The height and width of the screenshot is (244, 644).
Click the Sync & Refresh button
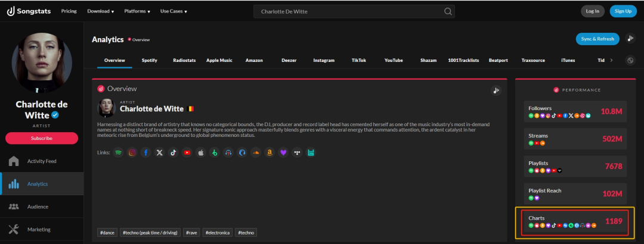click(597, 39)
